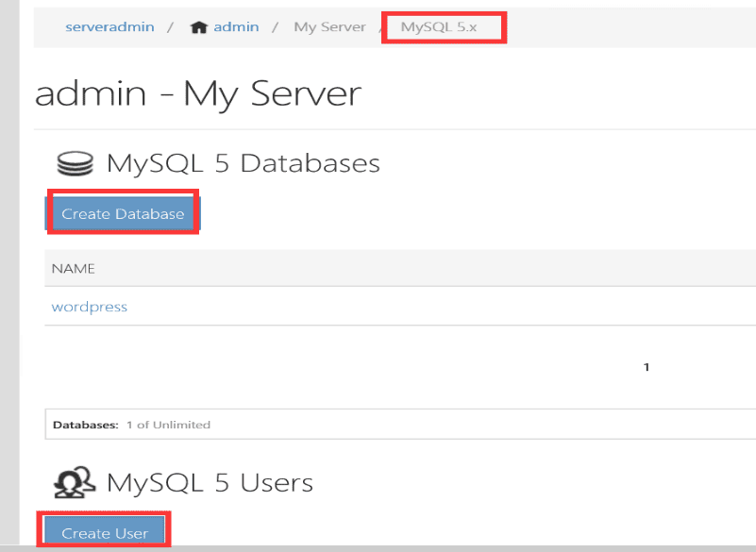The width and height of the screenshot is (756, 552).
Task: Click the home icon in the breadcrumb bar
Action: 198,26
